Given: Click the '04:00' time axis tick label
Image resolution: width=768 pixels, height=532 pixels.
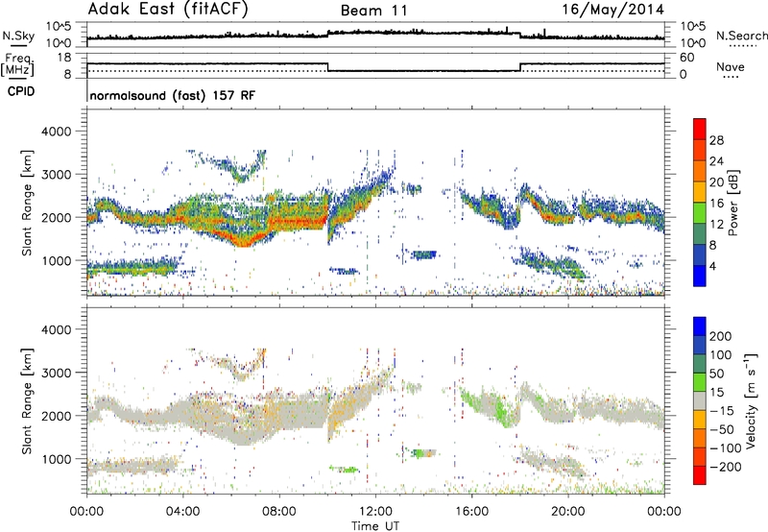Looking at the screenshot, I should pyautogui.click(x=183, y=512).
